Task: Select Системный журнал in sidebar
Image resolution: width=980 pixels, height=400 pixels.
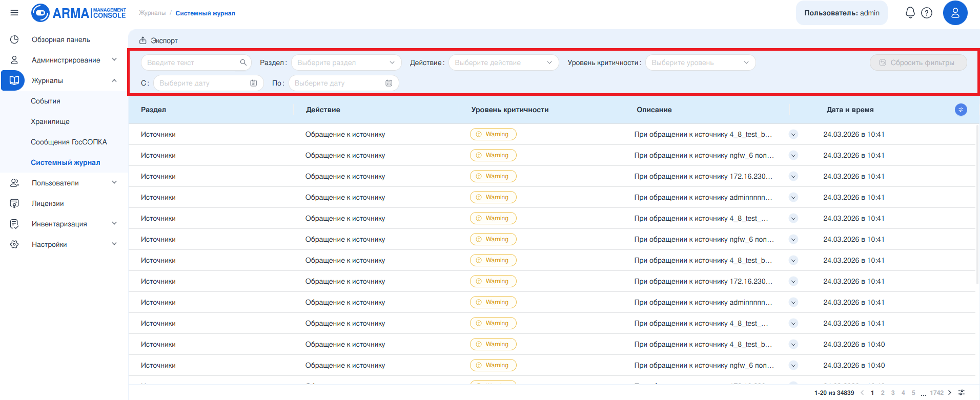Action: 66,162
